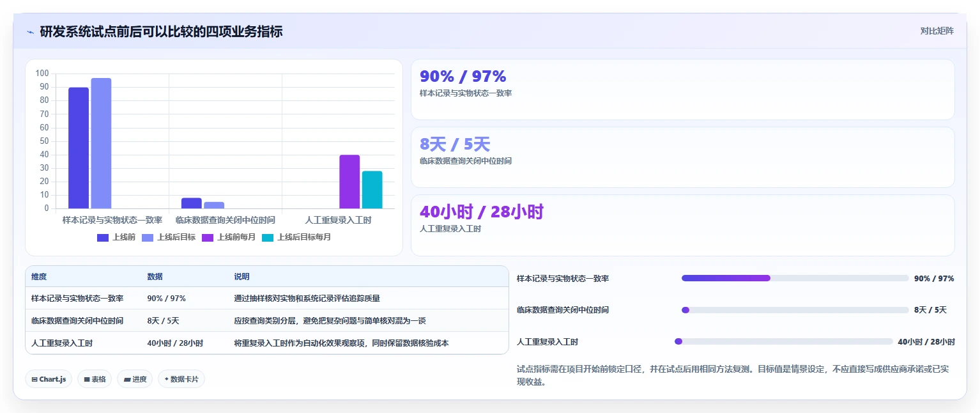Click the large 90% / 97% stat card value
Screen dimensions: 980x413
click(463, 77)
